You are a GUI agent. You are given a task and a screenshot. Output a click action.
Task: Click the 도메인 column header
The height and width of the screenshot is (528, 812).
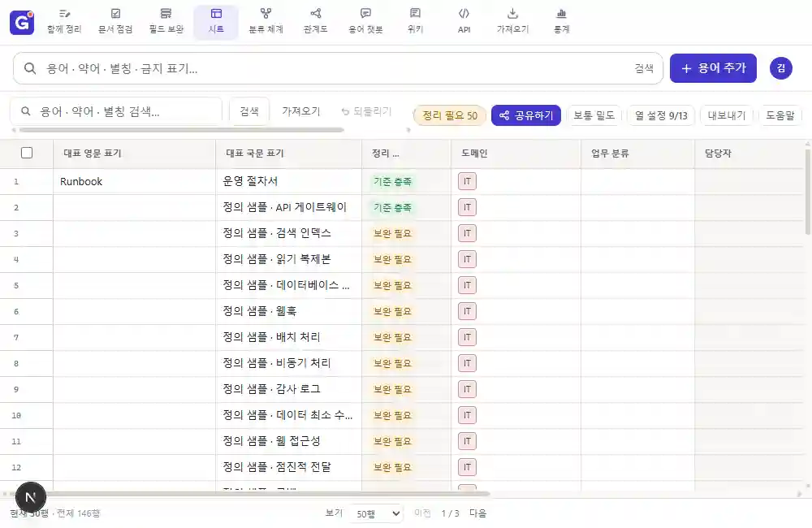coord(516,154)
